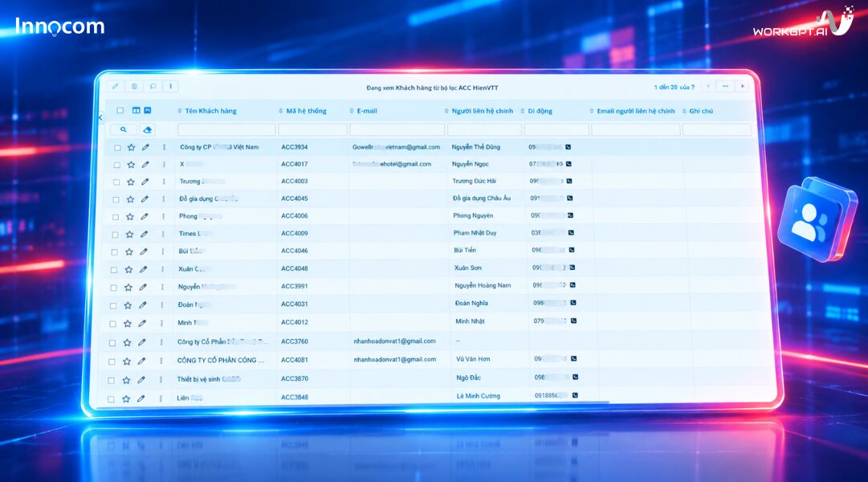Check the ACC3934 row checkbox
The image size is (868, 482).
117,148
